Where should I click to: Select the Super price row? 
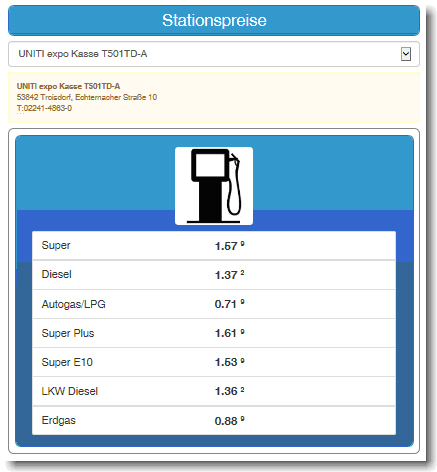pos(214,246)
